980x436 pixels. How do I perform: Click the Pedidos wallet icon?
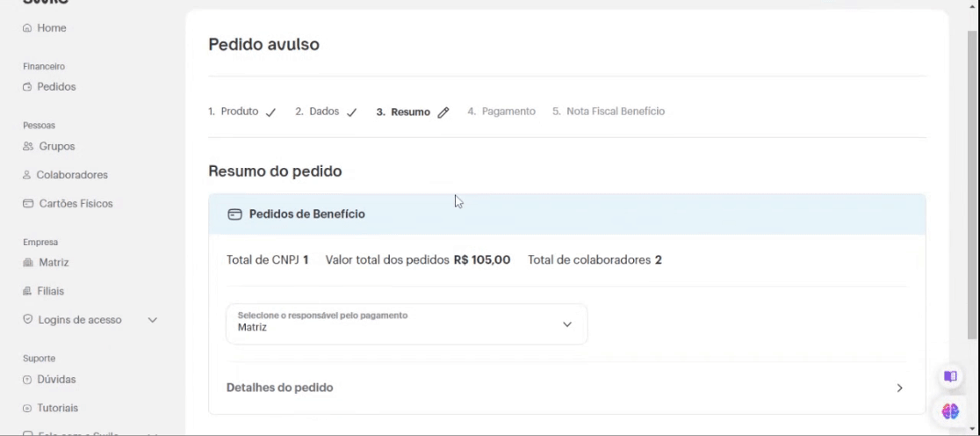[x=27, y=87]
